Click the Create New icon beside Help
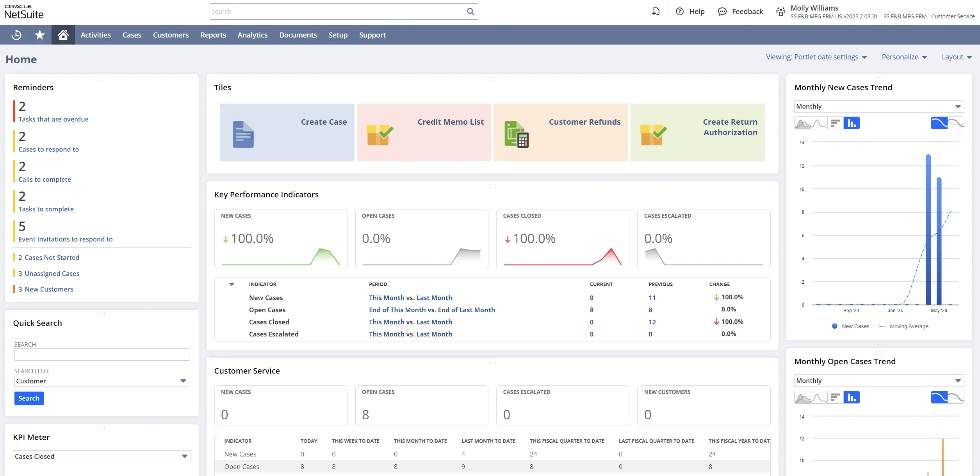 [x=656, y=11]
